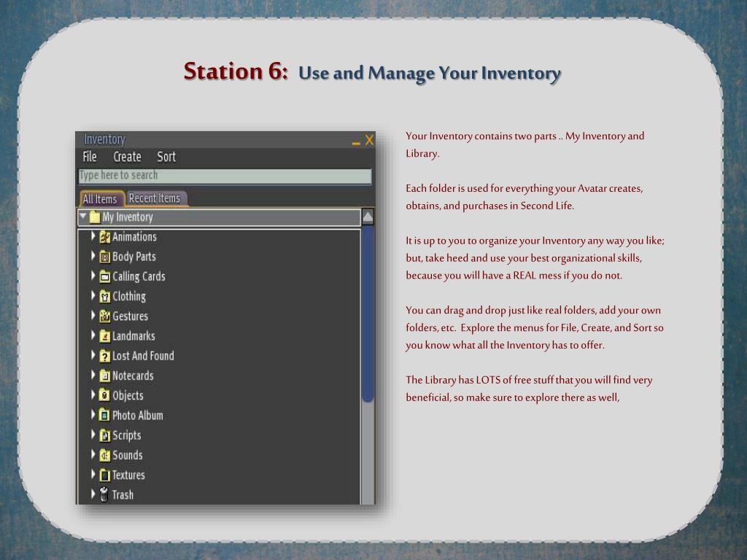The image size is (747, 560).
Task: Click the Sounds folder icon
Action: click(105, 456)
